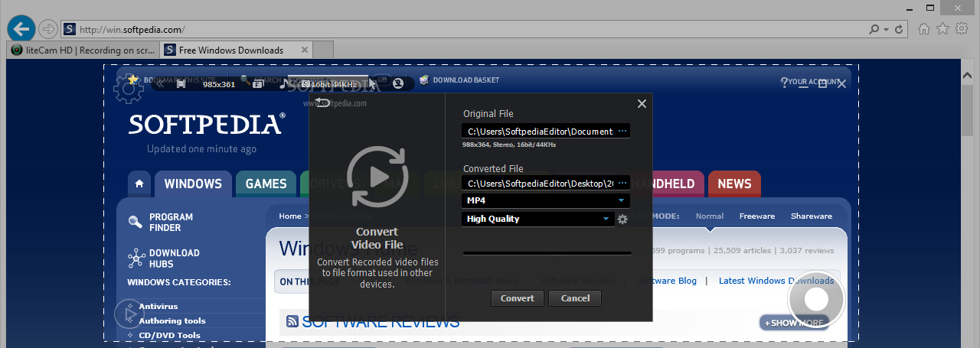Click the page refresh icon

900,29
